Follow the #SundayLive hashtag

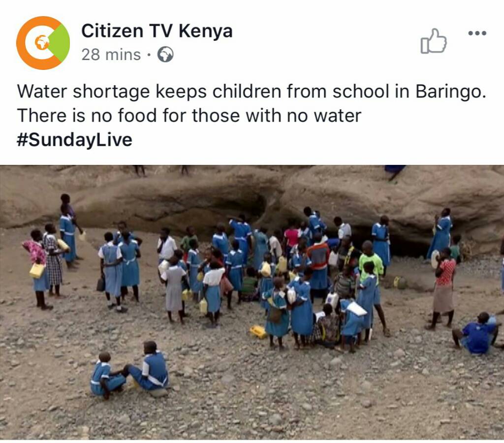[74, 140]
